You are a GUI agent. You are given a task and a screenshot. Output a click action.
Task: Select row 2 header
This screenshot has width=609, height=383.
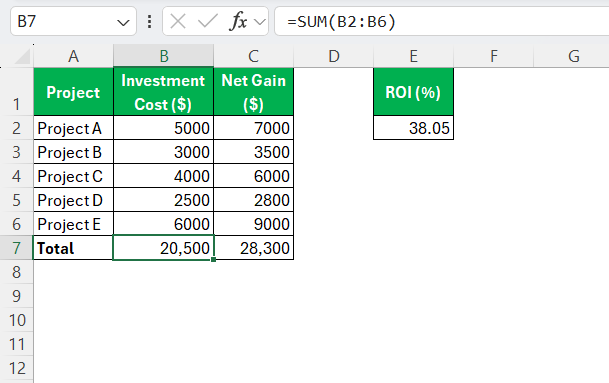tap(16, 128)
